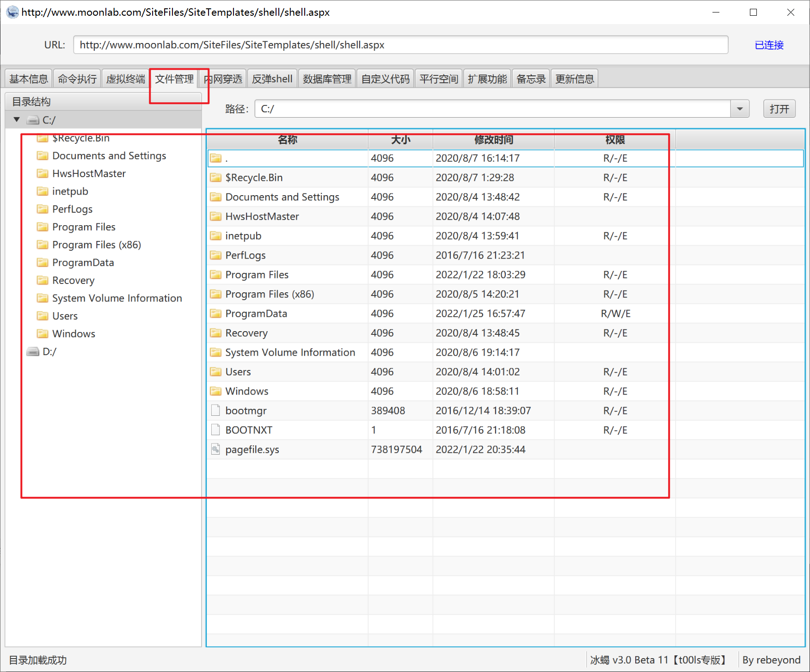Switch to the 基本信息 tab
810x672 pixels.
(29, 79)
